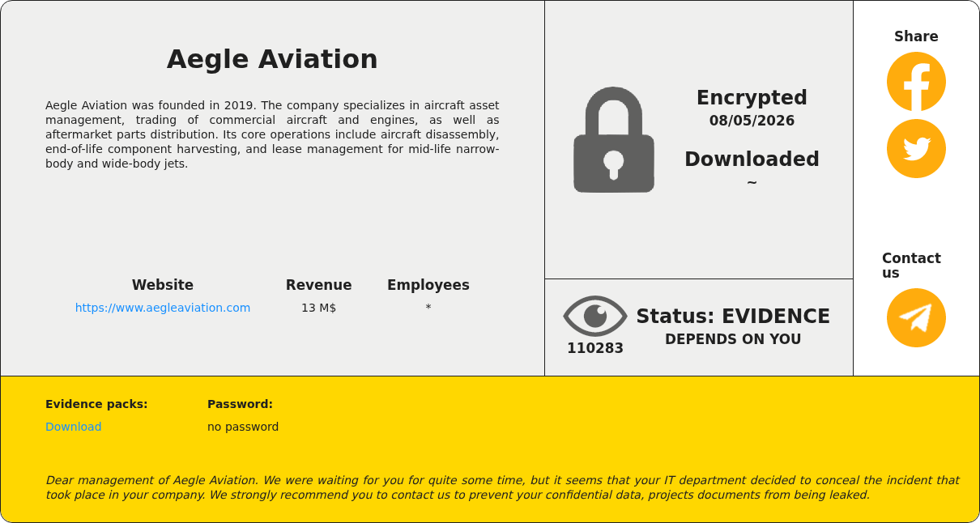Click the Contact us label
This screenshot has width=980, height=523.
tap(911, 266)
